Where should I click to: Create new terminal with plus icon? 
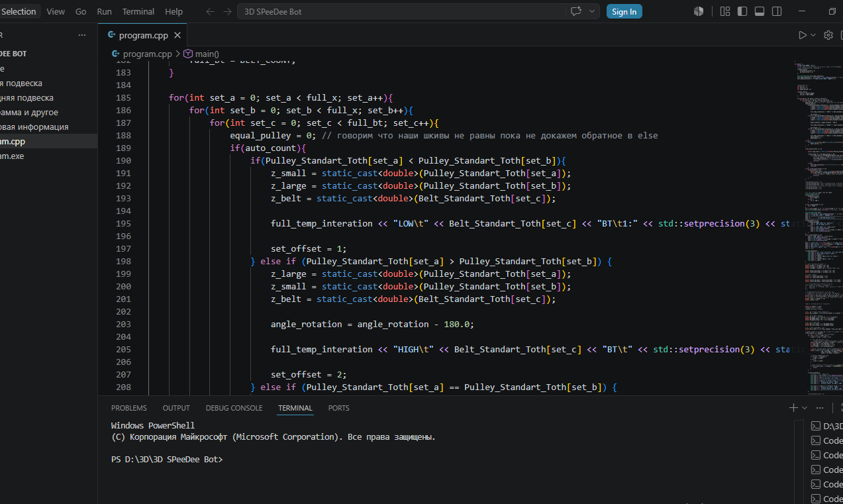point(793,408)
